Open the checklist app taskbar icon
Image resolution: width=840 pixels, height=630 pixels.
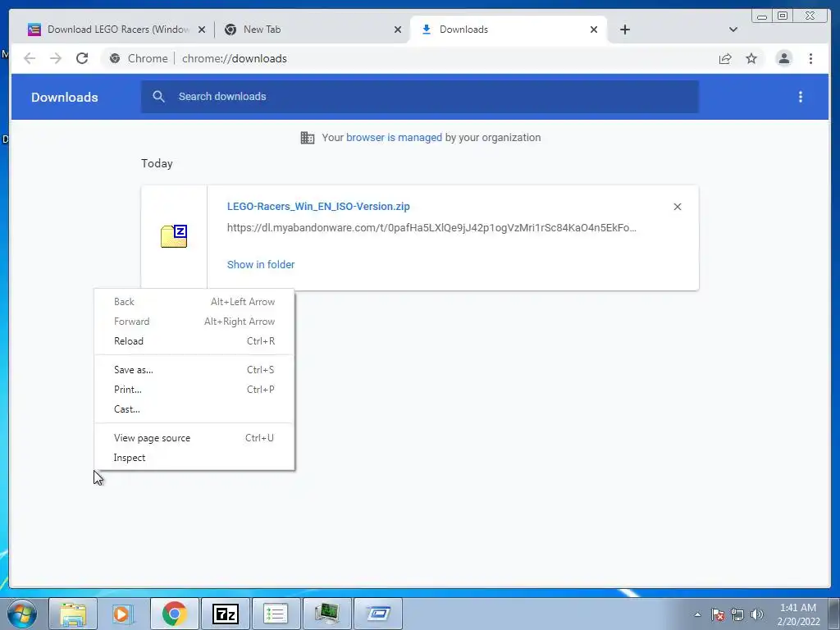pyautogui.click(x=276, y=614)
